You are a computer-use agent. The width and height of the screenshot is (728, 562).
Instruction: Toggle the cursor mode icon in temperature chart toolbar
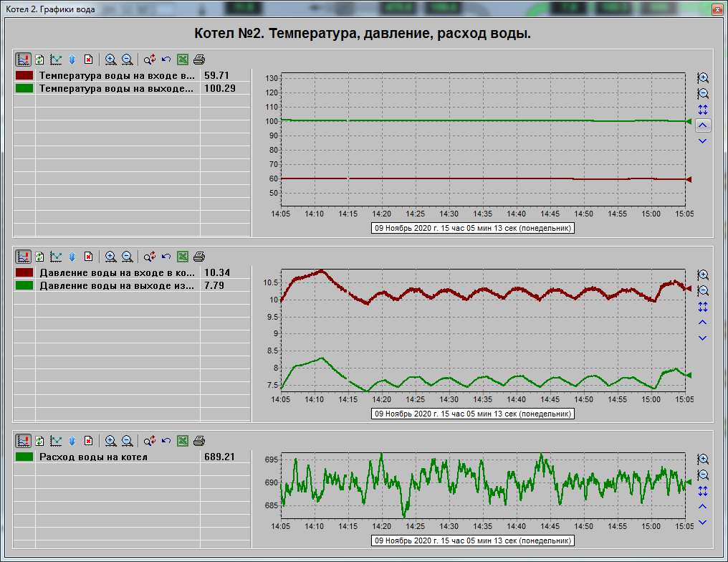[23, 59]
